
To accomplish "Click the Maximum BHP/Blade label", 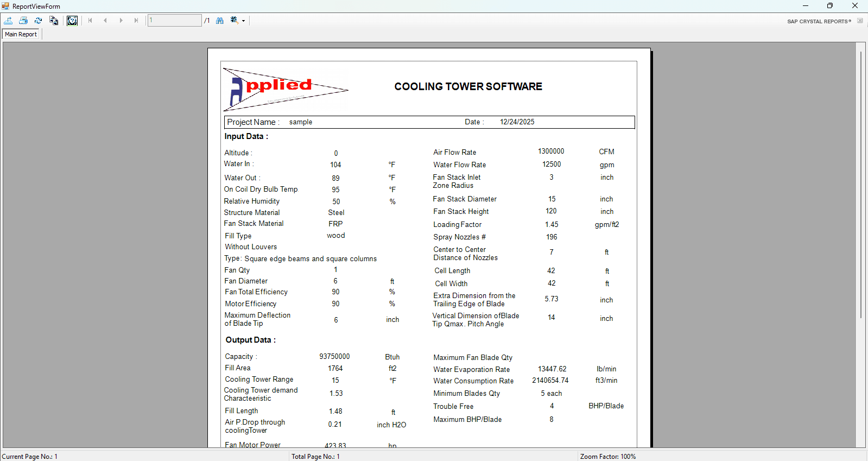I will pyautogui.click(x=467, y=420).
